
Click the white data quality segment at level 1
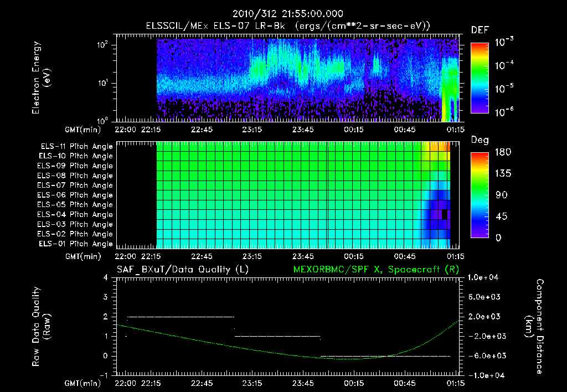277,336
